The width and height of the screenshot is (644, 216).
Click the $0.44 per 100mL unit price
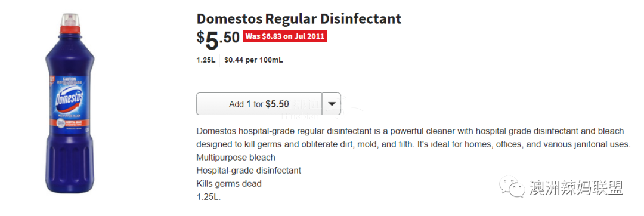click(253, 60)
